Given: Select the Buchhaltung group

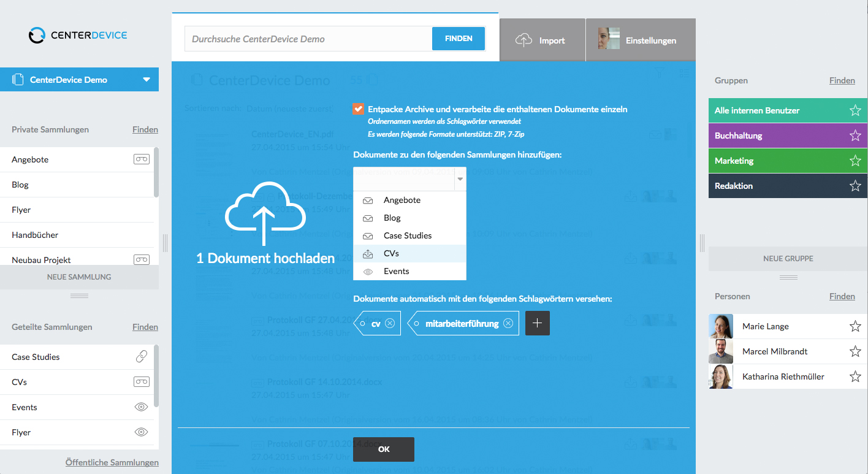Looking at the screenshot, I should (788, 136).
